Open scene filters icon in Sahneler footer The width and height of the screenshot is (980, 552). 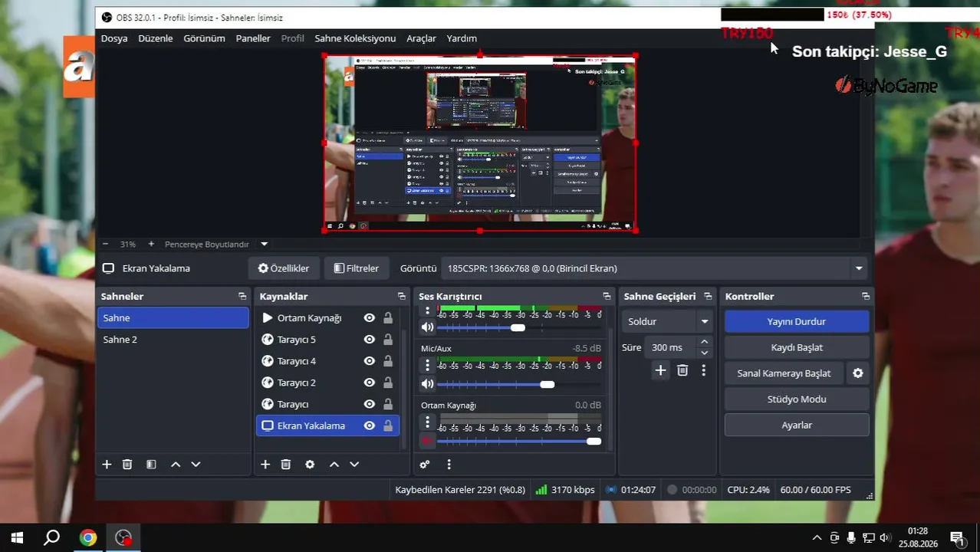151,465
